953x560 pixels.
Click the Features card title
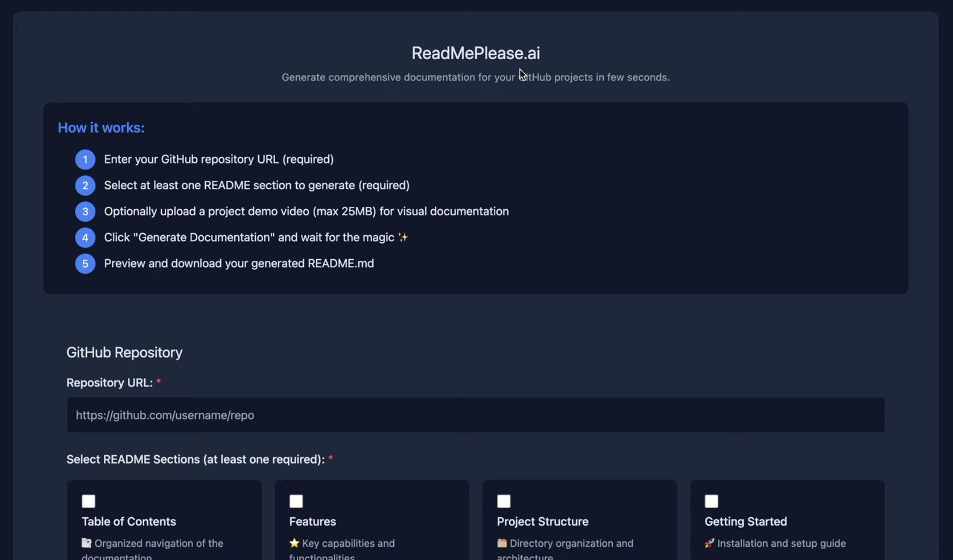[312, 521]
